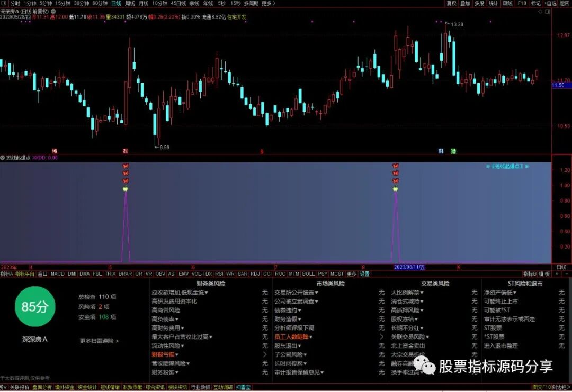This screenshot has width=572, height=392.
Task: Expand 高质押风险 item
Action: click(x=407, y=311)
